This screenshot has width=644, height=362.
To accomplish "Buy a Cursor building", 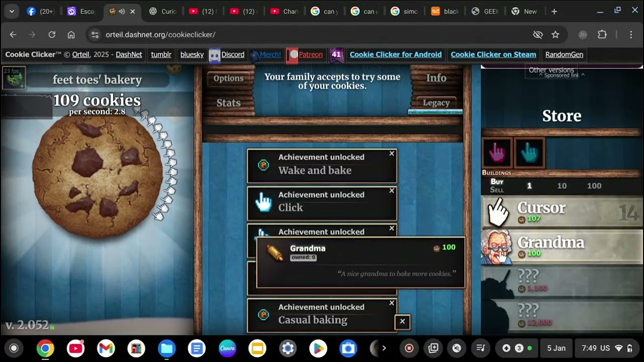I will (x=562, y=212).
